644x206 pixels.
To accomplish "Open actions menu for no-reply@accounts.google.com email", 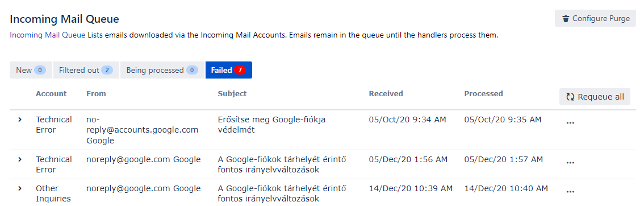I will 570,123.
